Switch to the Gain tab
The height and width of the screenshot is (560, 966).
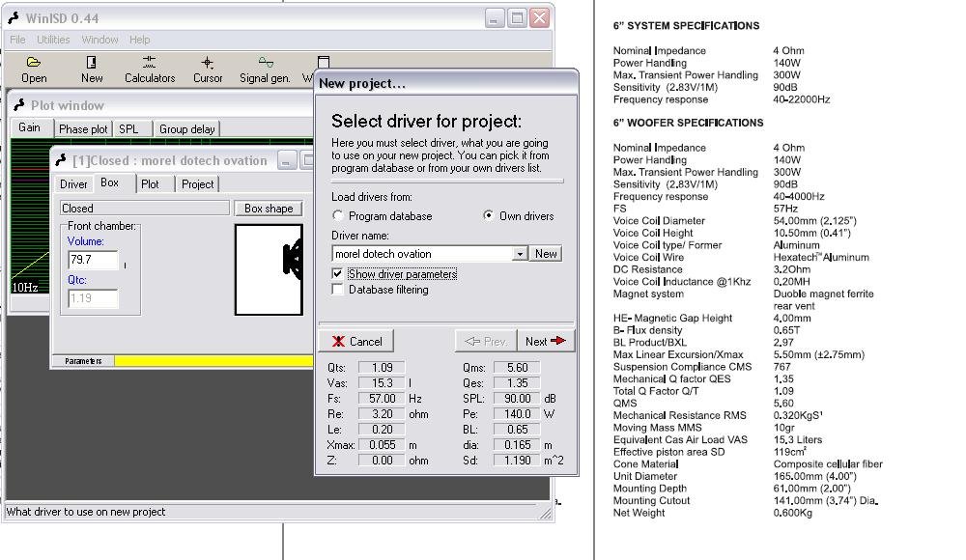click(30, 127)
